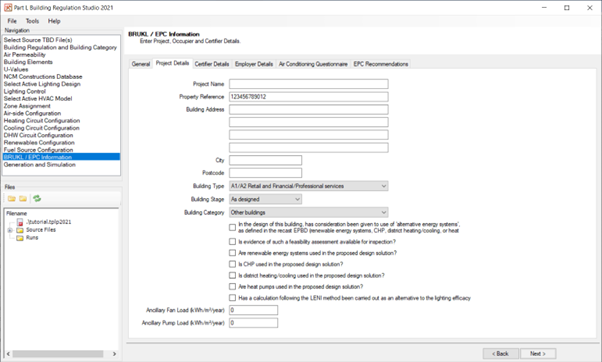The width and height of the screenshot is (602, 362).
Task: Open the EPC Recommendations tab
Action: pyautogui.click(x=381, y=64)
